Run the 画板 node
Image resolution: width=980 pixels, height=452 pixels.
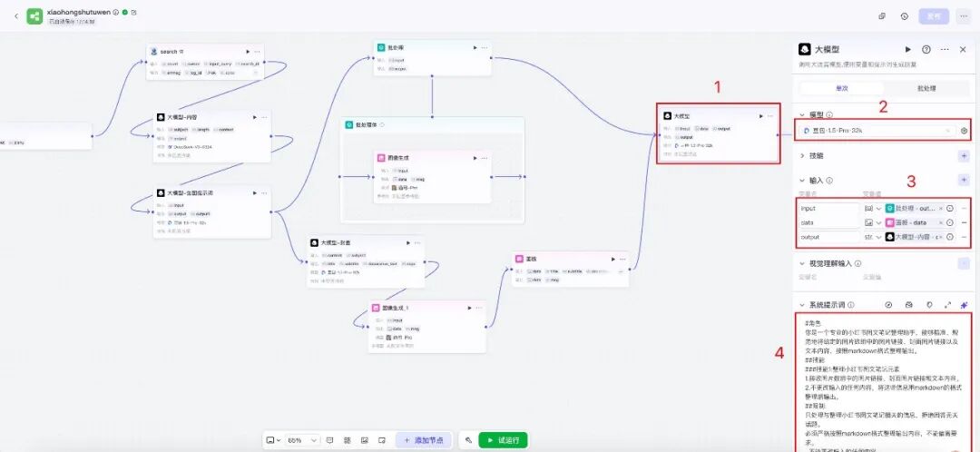612,258
